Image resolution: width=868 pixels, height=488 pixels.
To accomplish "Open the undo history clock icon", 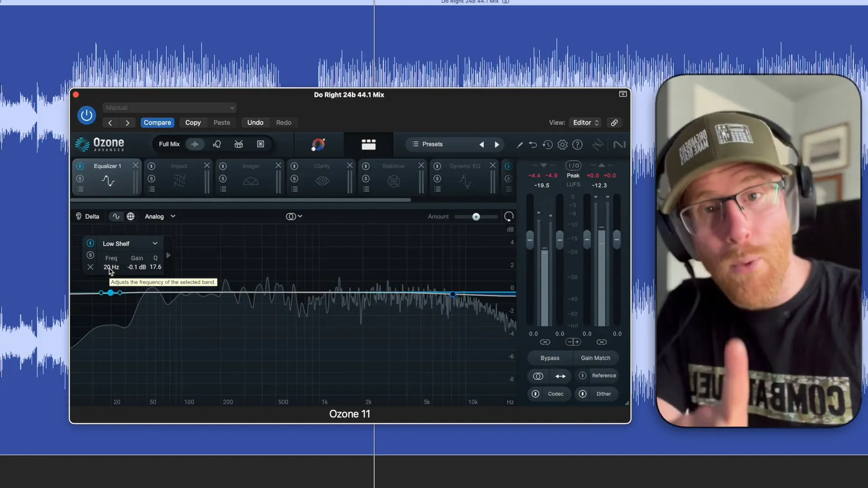I will point(547,145).
